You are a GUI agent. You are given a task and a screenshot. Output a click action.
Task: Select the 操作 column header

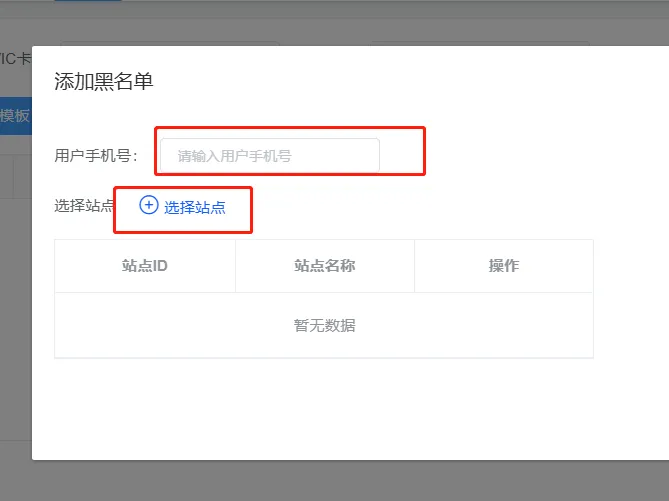pos(504,266)
